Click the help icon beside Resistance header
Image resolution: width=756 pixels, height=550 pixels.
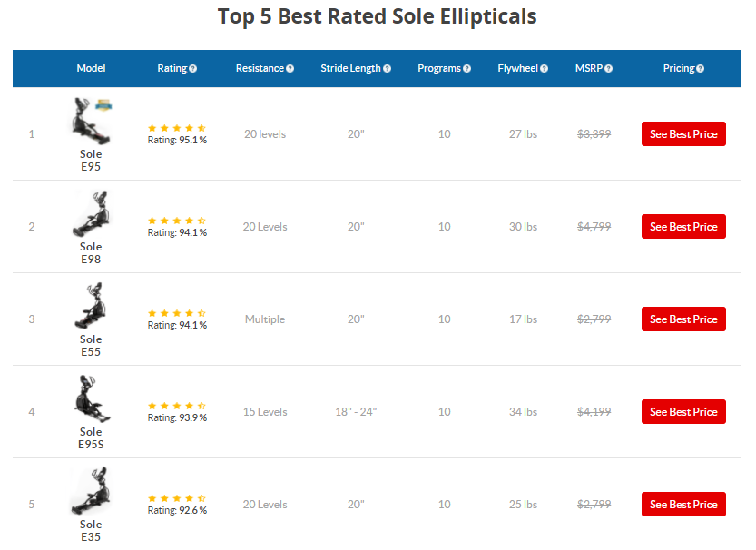click(x=290, y=68)
